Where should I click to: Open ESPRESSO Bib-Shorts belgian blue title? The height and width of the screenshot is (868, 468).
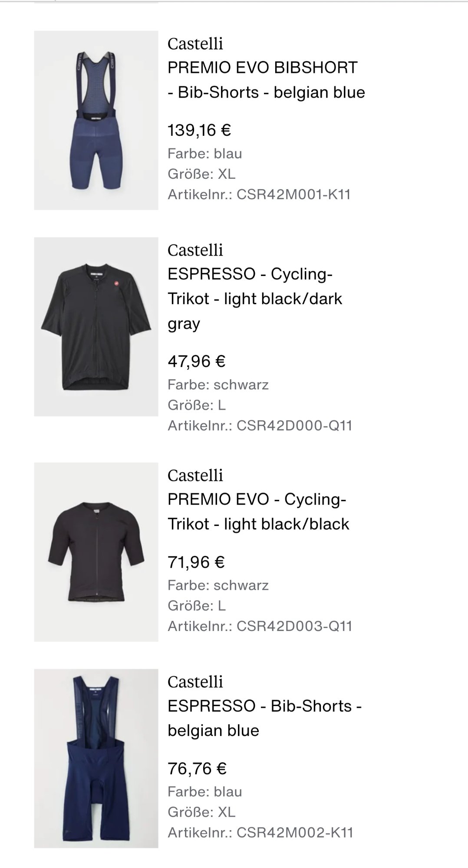(x=264, y=718)
